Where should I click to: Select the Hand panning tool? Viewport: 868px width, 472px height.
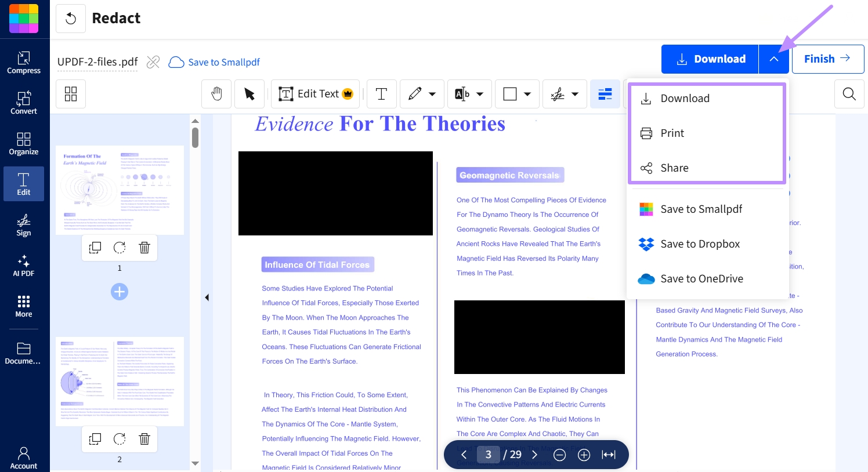pos(216,93)
